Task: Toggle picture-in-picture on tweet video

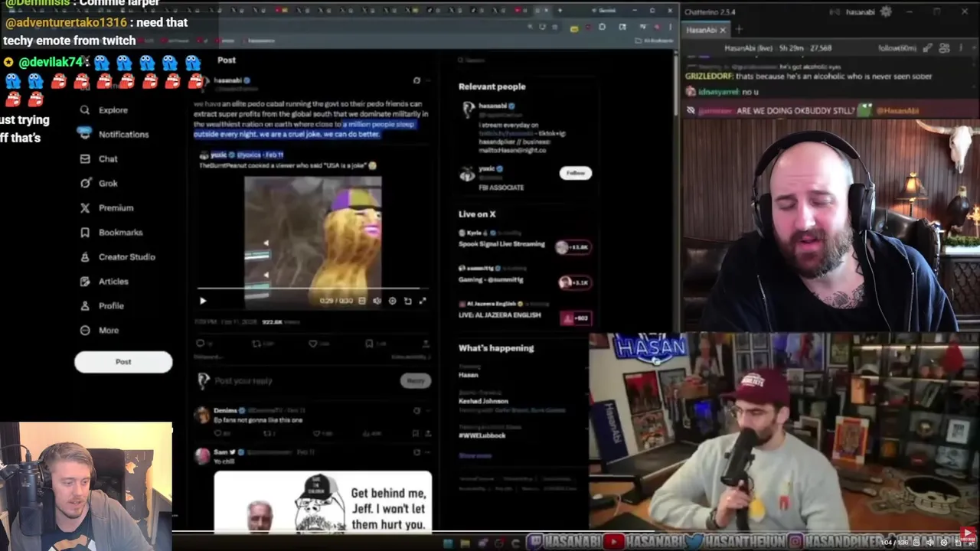Action: [x=407, y=301]
